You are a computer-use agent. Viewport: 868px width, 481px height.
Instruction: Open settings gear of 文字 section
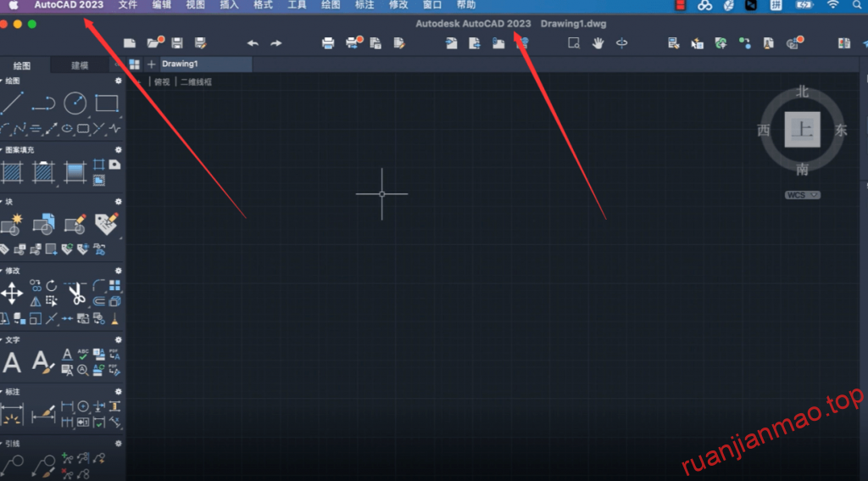pyautogui.click(x=118, y=340)
